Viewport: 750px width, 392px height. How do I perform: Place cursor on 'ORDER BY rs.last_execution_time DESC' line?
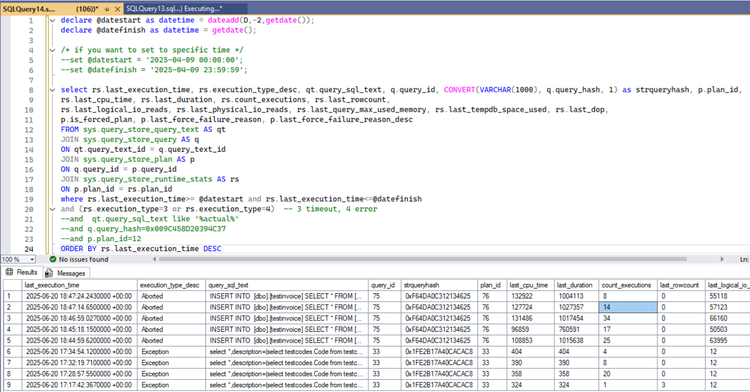click(141, 249)
